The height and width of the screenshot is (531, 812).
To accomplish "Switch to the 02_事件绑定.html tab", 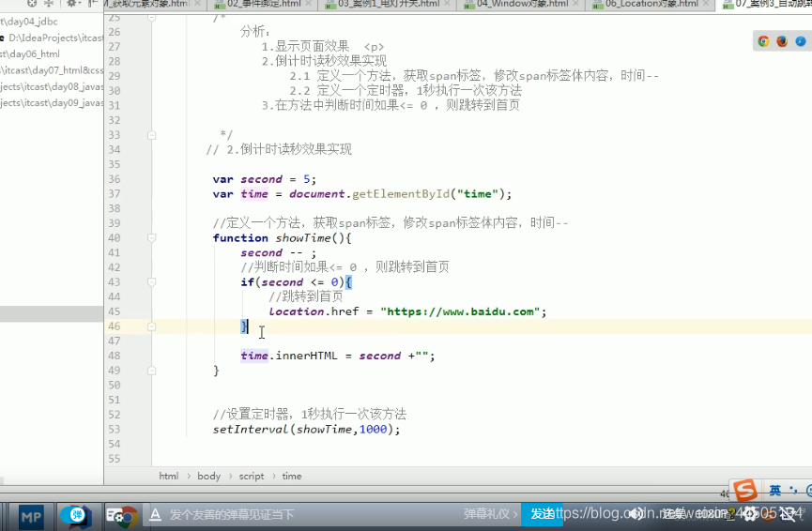I will tap(264, 4).
